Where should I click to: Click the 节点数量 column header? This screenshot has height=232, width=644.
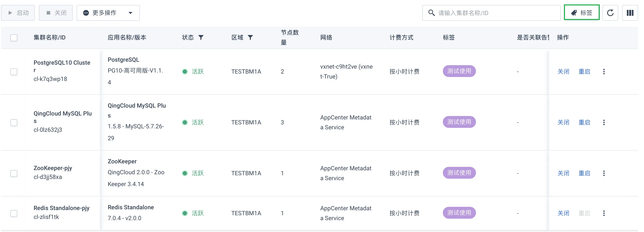point(290,38)
